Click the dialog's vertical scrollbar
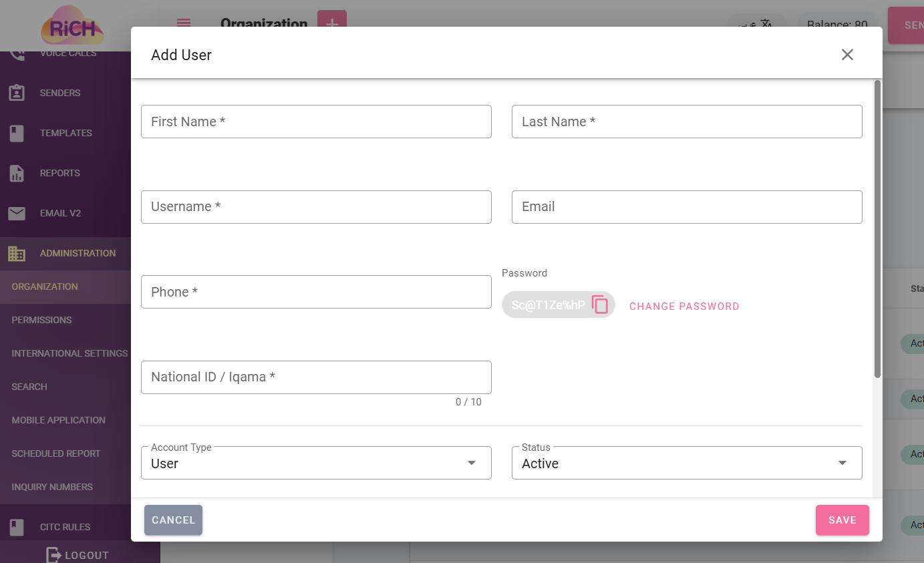 (877, 228)
